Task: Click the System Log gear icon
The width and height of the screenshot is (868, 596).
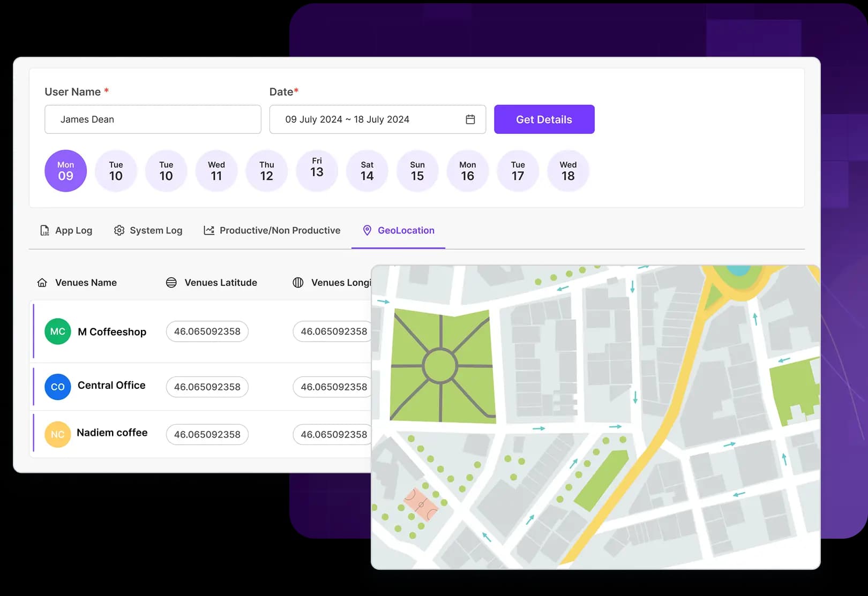Action: click(x=119, y=230)
